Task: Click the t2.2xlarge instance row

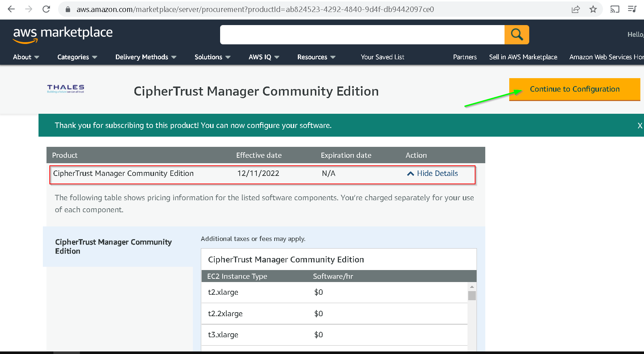Action: click(334, 313)
